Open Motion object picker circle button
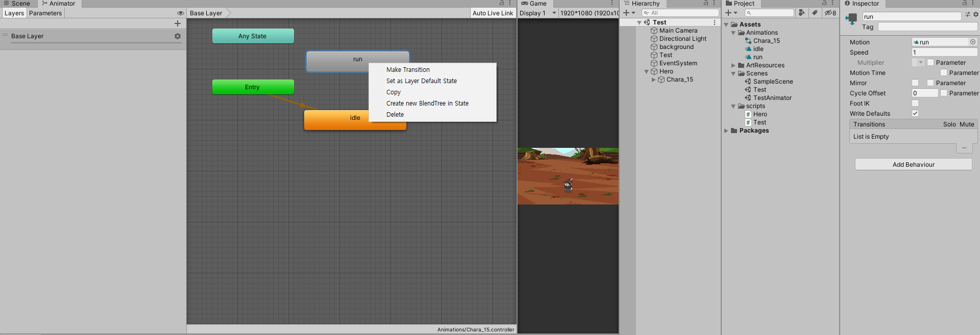 point(973,42)
